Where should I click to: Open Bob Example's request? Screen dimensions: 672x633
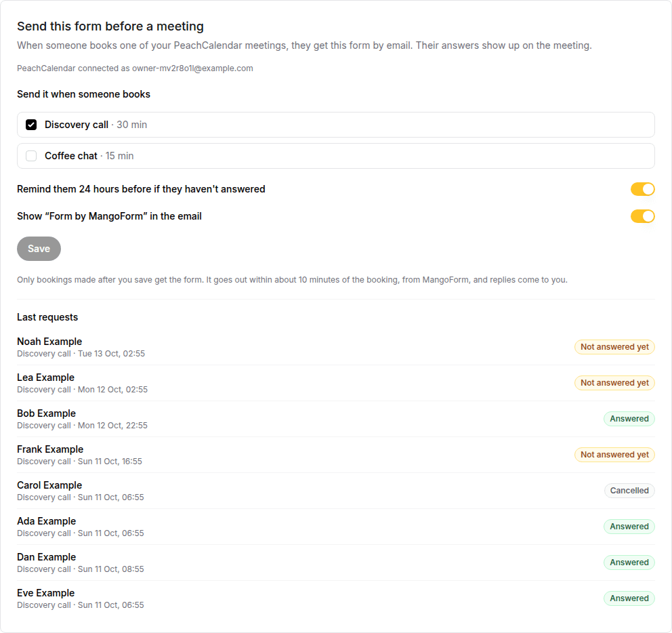coord(336,419)
